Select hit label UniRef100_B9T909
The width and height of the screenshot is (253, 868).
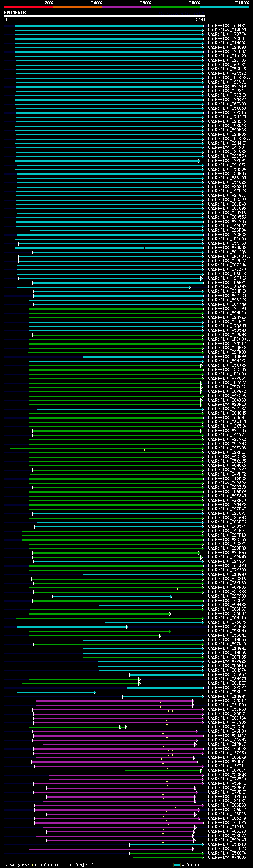click(x=227, y=596)
